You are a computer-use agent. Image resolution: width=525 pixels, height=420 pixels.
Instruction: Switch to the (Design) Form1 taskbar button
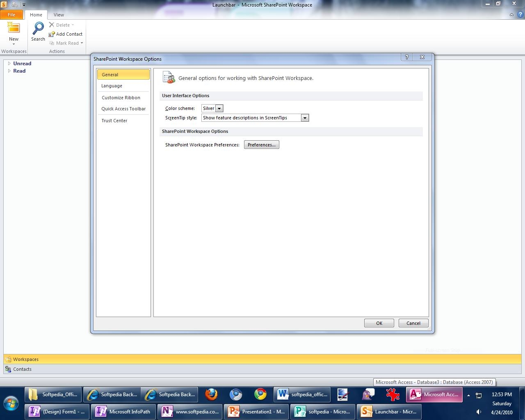[57, 412]
